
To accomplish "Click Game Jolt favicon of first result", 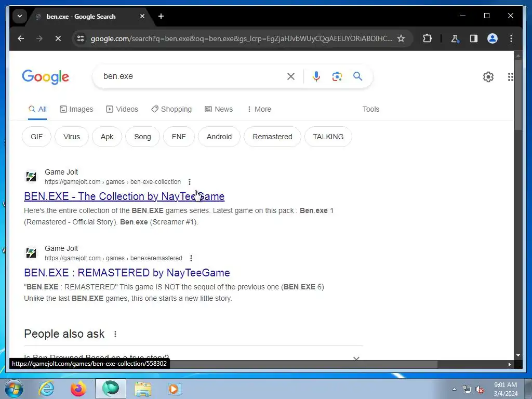I will (31, 177).
